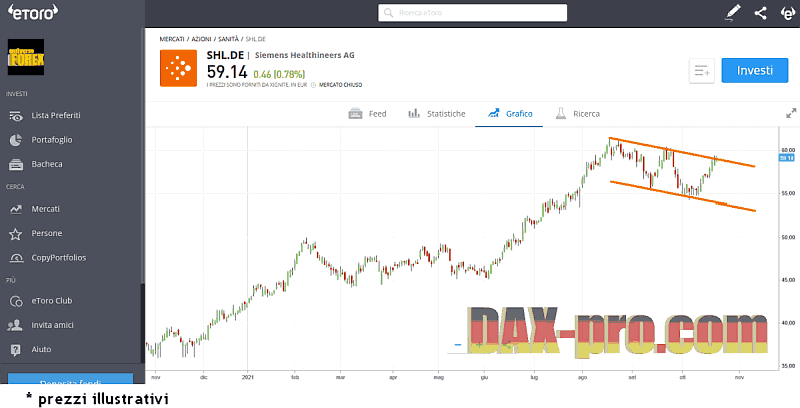
Task: Click the ago date axis label
Action: [582, 377]
